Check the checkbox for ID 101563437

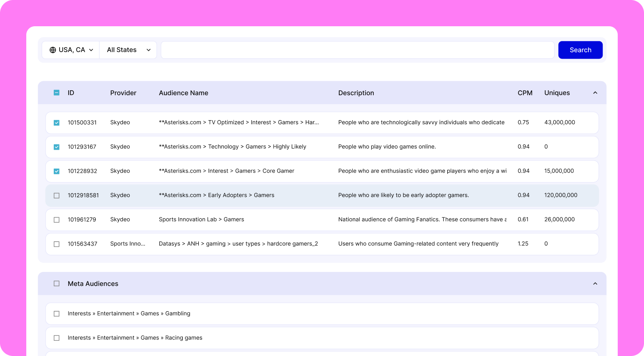(x=57, y=244)
